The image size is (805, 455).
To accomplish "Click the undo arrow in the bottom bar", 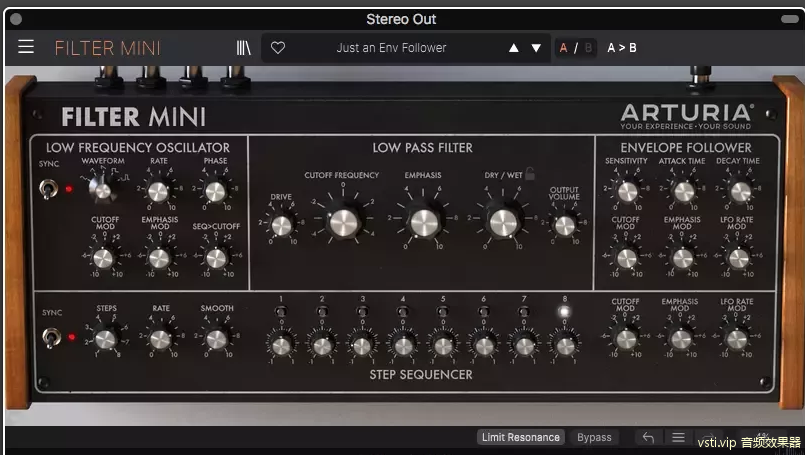I will (x=648, y=437).
